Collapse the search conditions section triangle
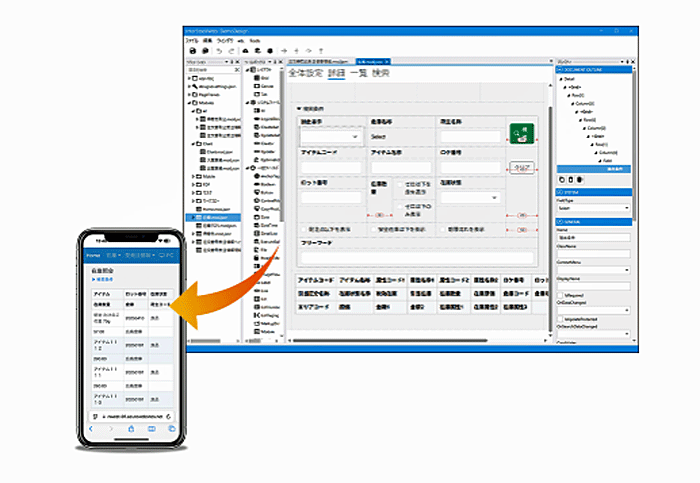Viewport: 700px width, 483px height. click(x=298, y=108)
